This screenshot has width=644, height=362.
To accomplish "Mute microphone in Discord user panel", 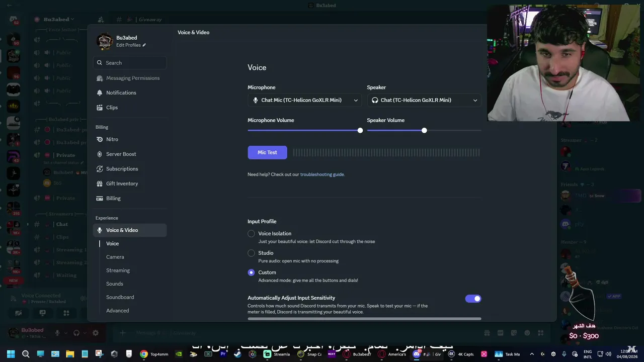I will pos(57,333).
